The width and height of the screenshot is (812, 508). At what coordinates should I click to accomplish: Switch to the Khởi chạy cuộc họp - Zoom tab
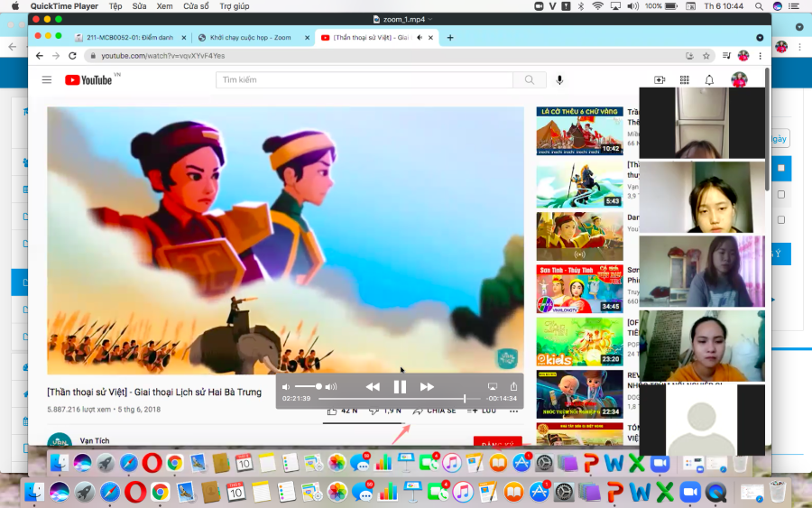point(250,37)
